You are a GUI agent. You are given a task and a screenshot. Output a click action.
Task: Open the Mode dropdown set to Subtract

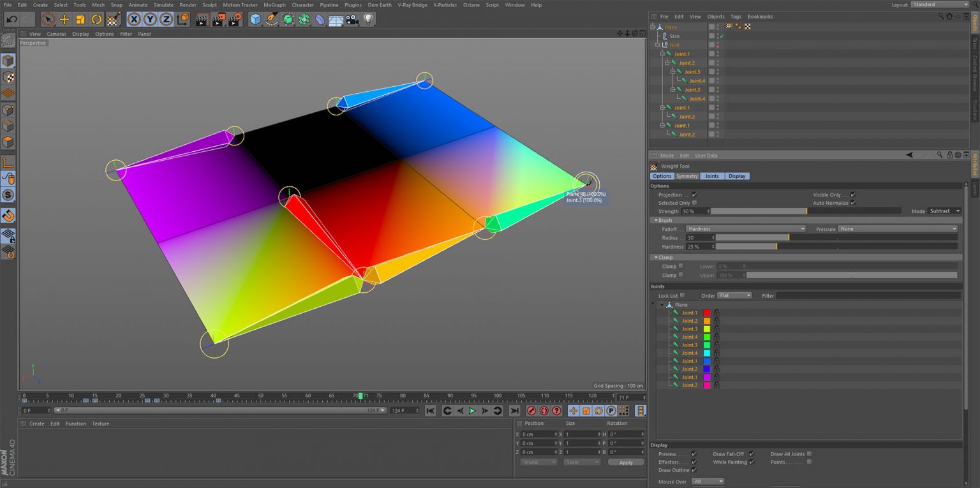coord(944,211)
